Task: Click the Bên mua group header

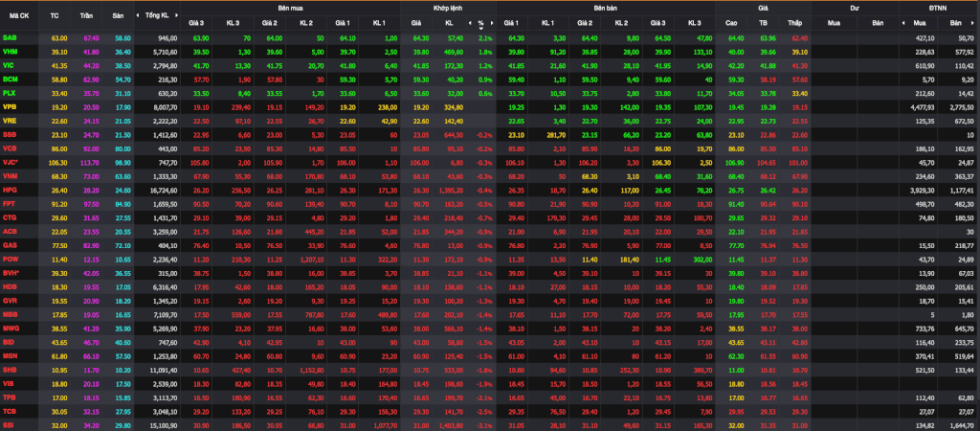Action: [290, 8]
